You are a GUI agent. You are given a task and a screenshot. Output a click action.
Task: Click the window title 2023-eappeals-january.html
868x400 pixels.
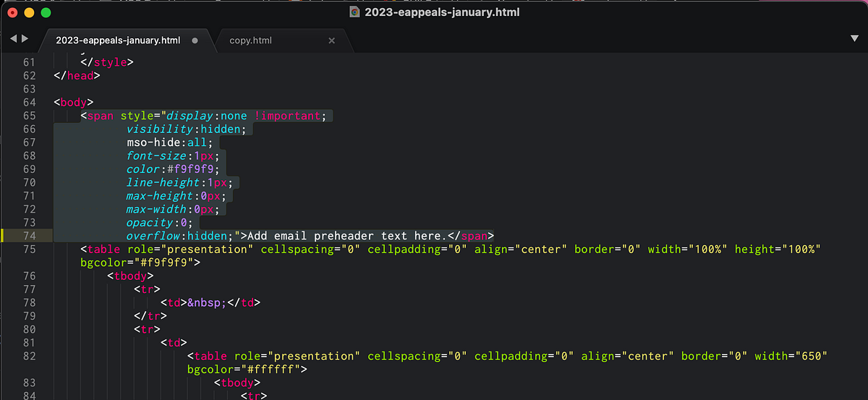point(442,12)
